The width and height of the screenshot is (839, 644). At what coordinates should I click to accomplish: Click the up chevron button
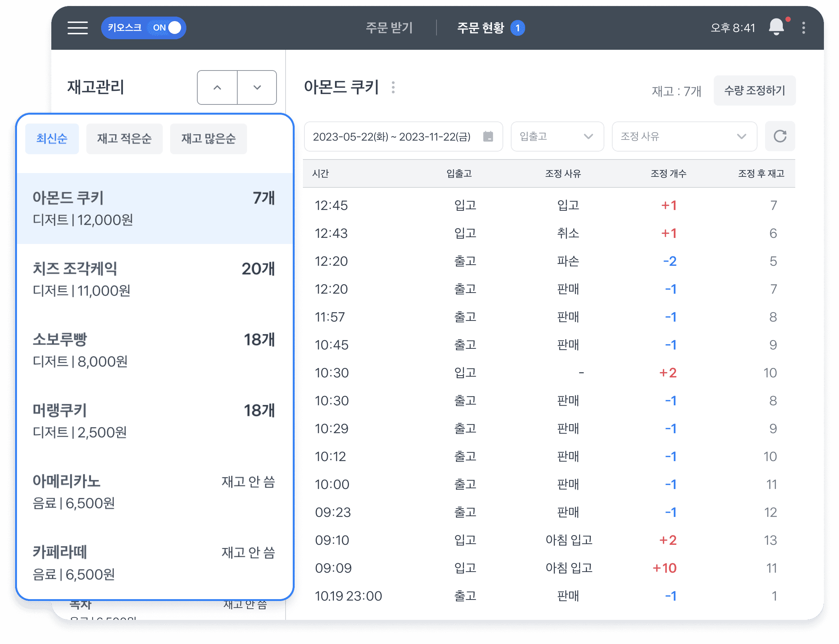click(217, 87)
